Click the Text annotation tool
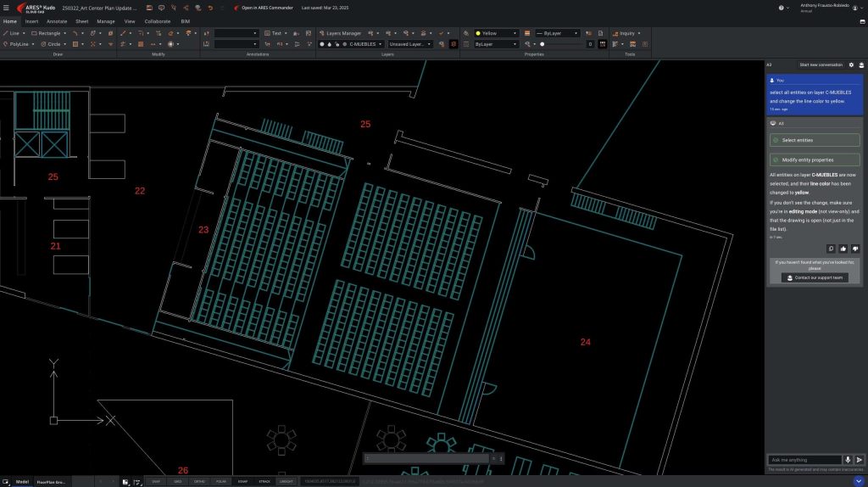Image resolution: width=868 pixels, height=487 pixels. click(272, 33)
